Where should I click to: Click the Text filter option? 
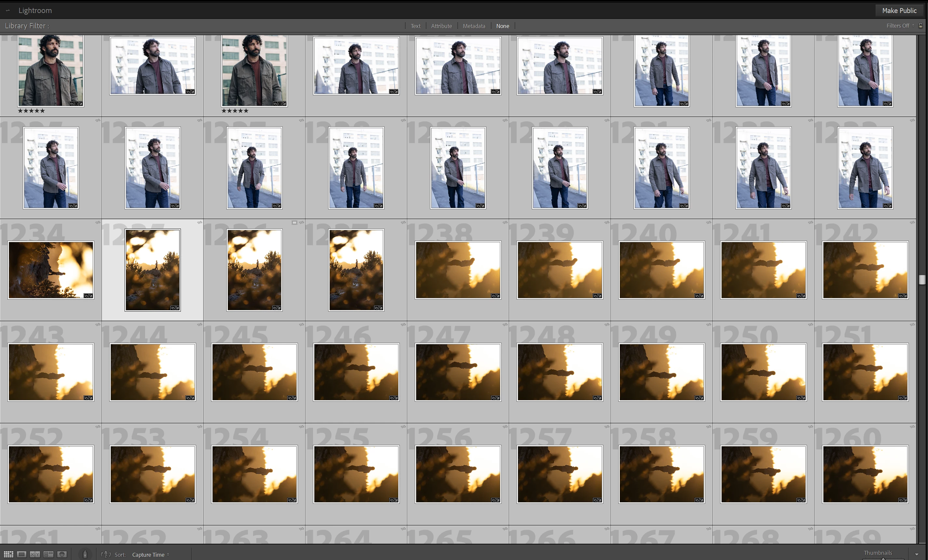[415, 26]
